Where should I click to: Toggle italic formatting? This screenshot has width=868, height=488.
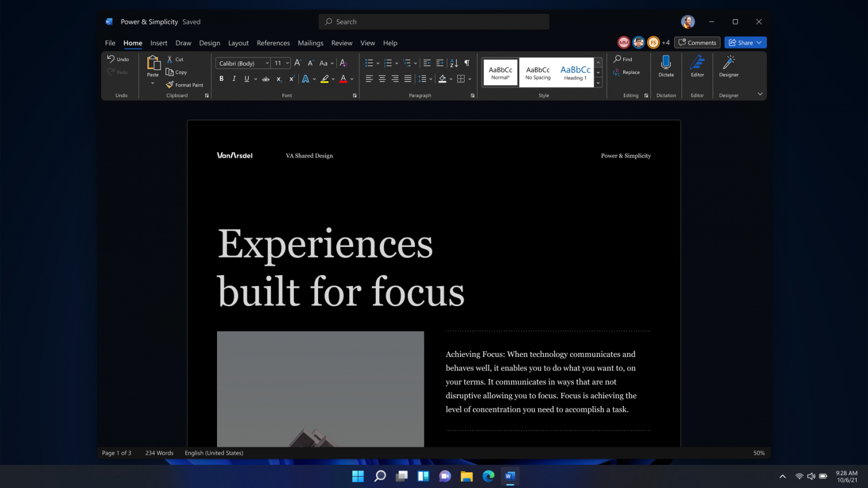[x=233, y=79]
